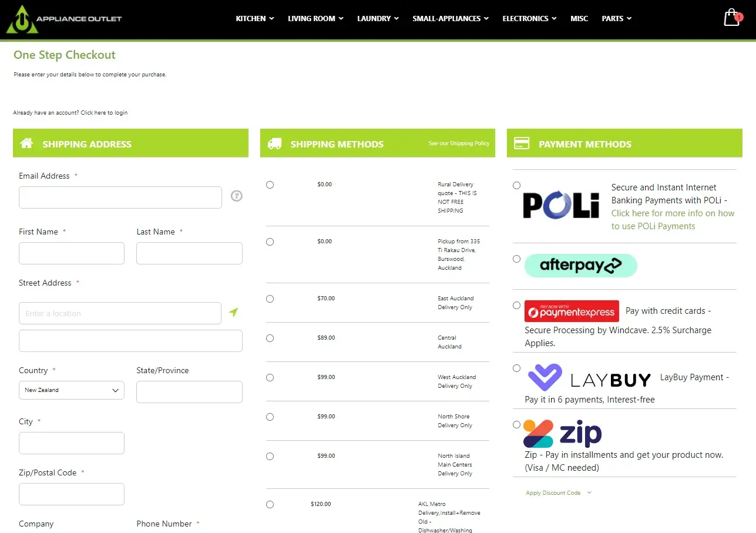The width and height of the screenshot is (756, 533).
Task: Select the POLi payment logo
Action: pyautogui.click(x=561, y=205)
